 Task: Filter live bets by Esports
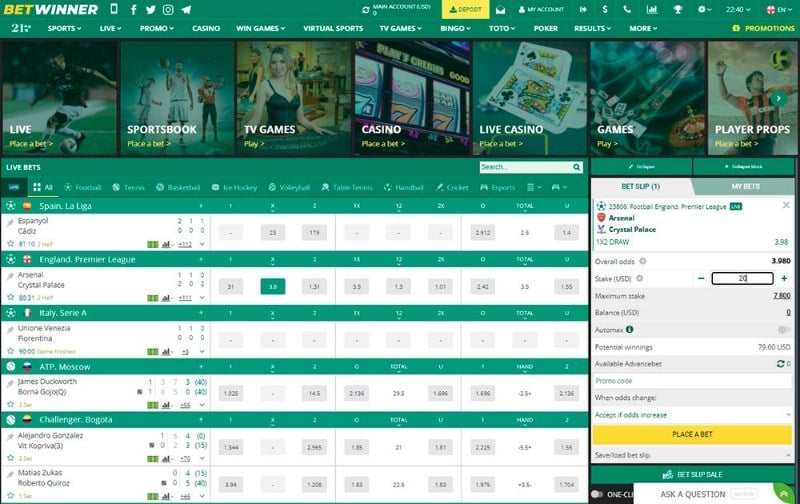coord(497,187)
